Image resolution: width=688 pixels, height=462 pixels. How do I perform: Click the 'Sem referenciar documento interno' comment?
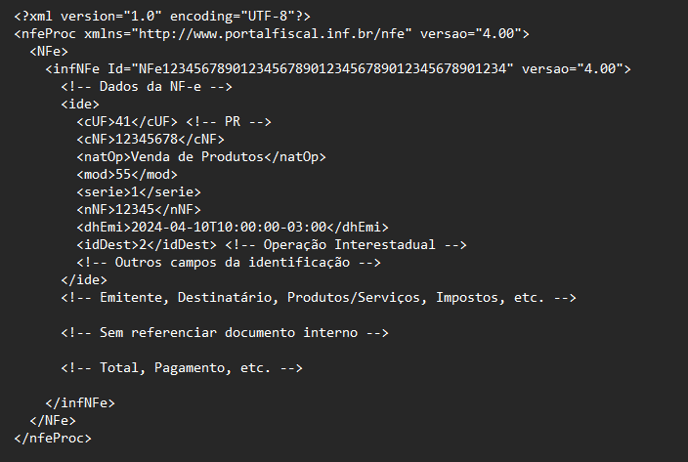tap(225, 333)
